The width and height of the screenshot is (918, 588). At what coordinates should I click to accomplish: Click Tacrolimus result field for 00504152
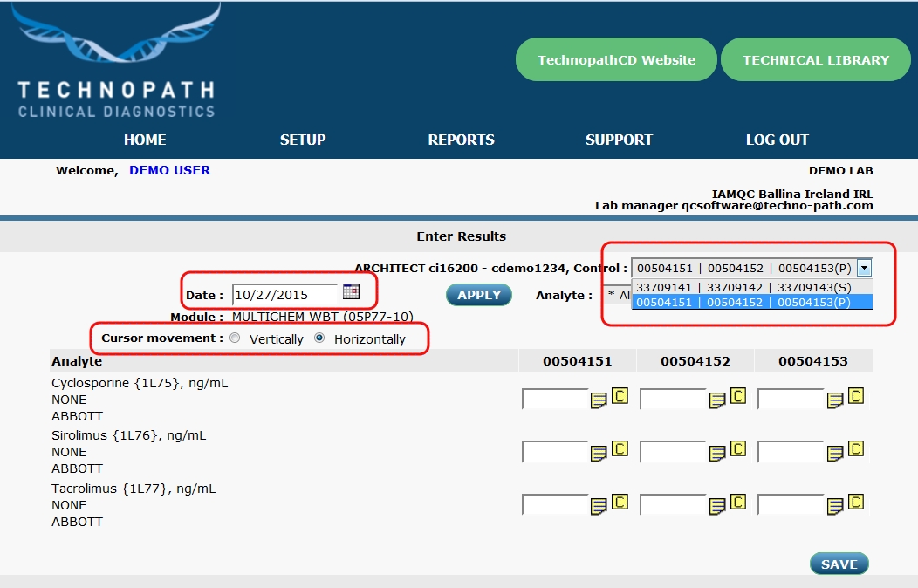[674, 504]
